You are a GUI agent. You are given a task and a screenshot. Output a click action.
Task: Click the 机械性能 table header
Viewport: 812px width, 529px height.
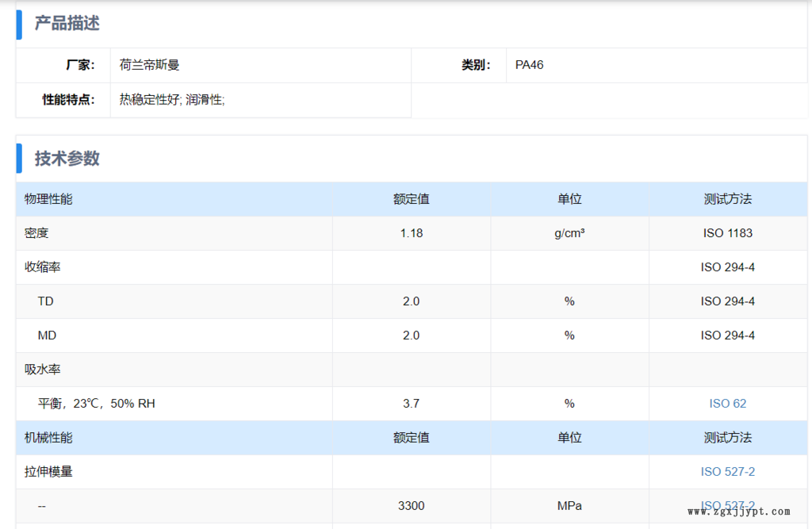point(48,438)
